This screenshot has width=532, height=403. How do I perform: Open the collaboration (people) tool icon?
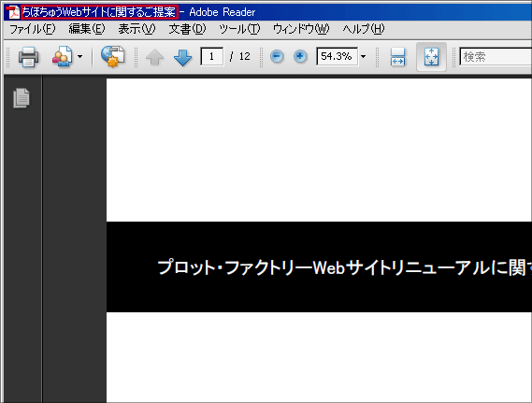(x=63, y=57)
